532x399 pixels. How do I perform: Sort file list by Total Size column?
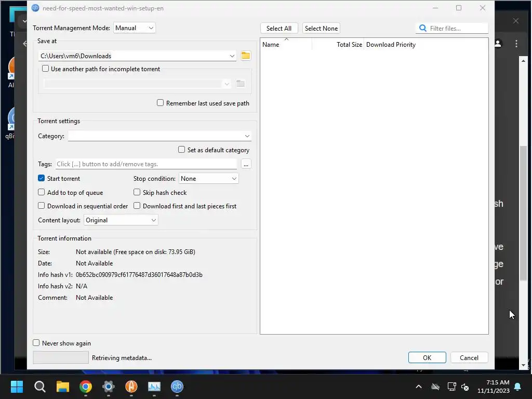tap(338, 45)
